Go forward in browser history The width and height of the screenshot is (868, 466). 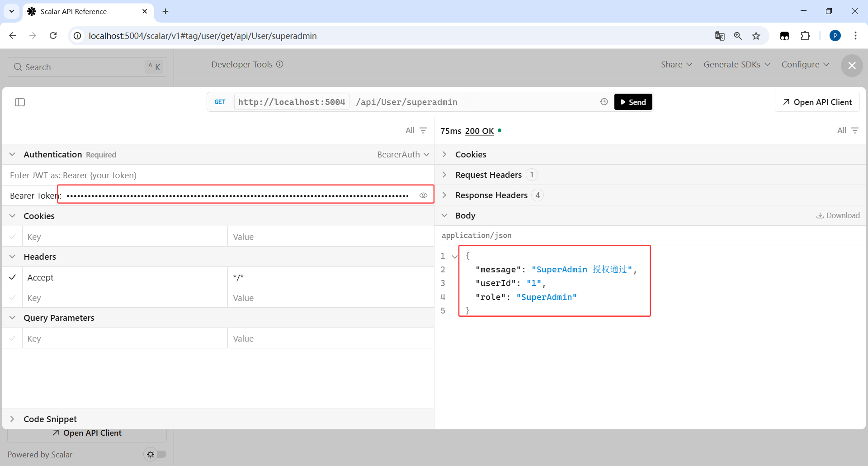pyautogui.click(x=33, y=36)
